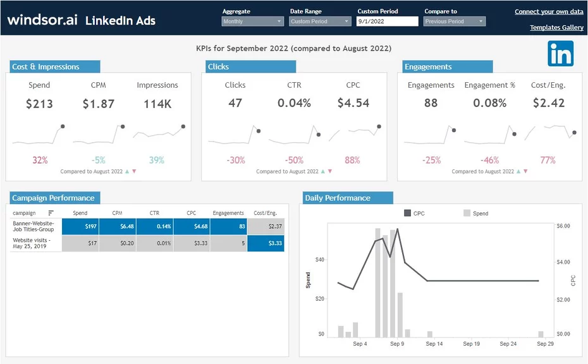Click the windsor.ai logo

coord(42,20)
